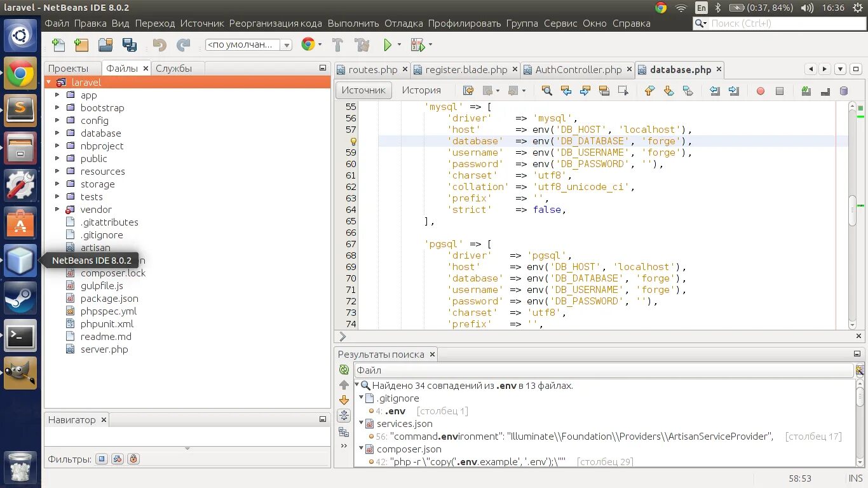
Task: Run the project with the green play icon
Action: pyautogui.click(x=387, y=45)
